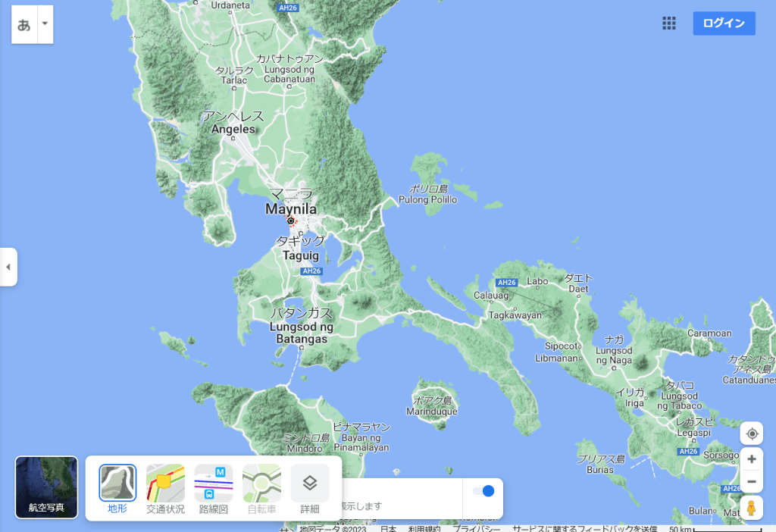Select the Terrain (地形) layer icon
The image size is (776, 532).
[x=117, y=483]
